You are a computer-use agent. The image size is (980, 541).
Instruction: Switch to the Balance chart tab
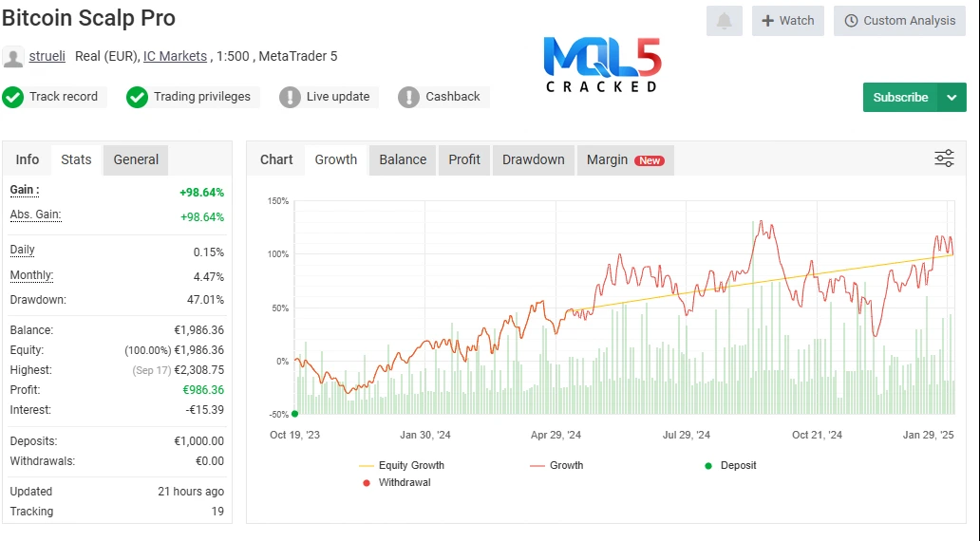tap(403, 159)
